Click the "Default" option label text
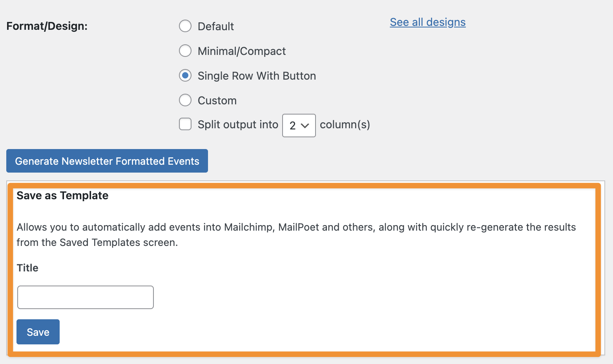The width and height of the screenshot is (613, 364). click(216, 26)
